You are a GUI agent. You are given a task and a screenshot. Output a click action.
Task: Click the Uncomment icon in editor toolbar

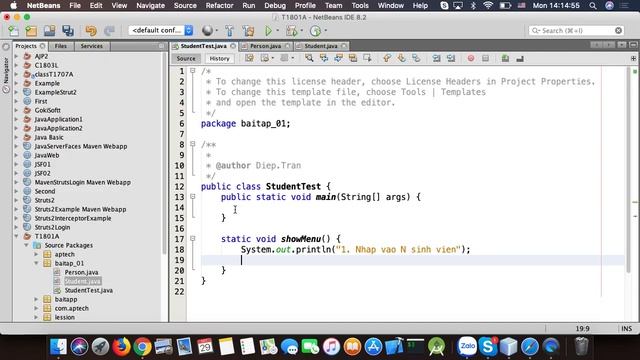coord(520,58)
